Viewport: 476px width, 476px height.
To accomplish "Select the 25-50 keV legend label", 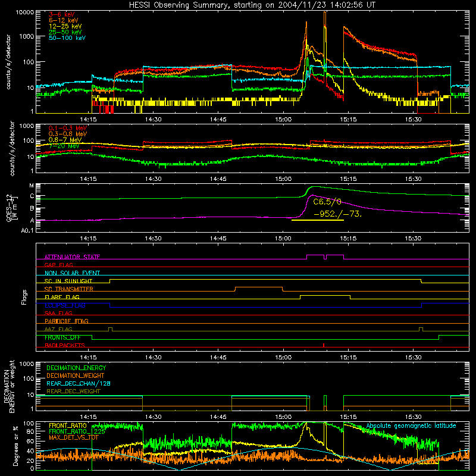I will (65, 32).
